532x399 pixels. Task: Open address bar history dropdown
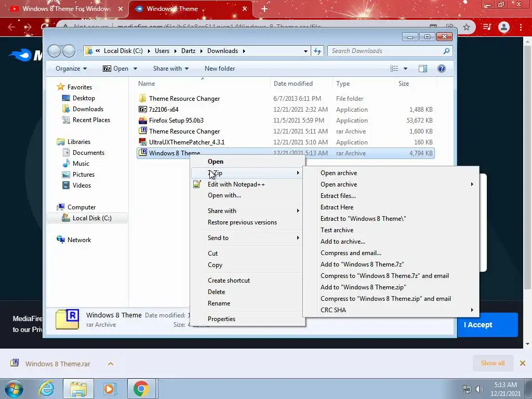pos(305,51)
